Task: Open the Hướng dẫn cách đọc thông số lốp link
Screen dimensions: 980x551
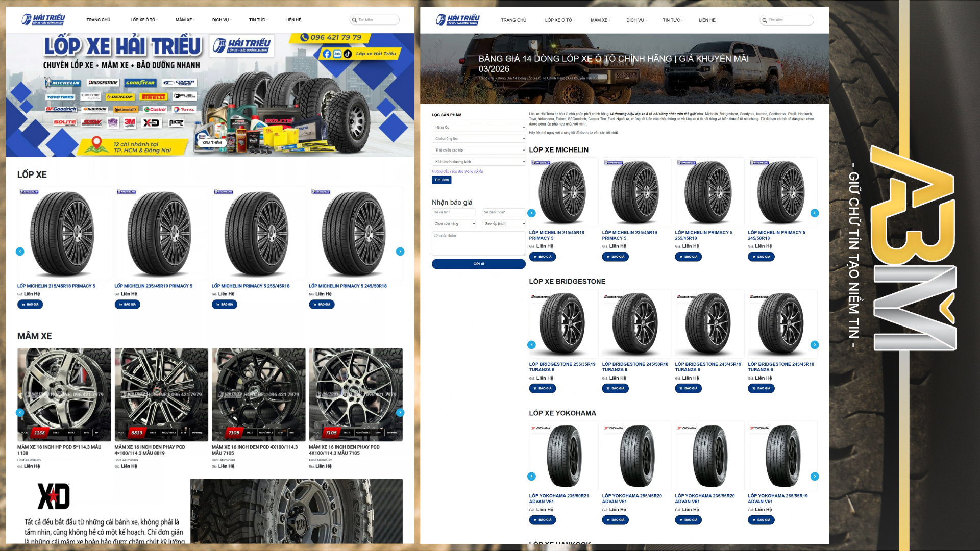Action: [457, 172]
